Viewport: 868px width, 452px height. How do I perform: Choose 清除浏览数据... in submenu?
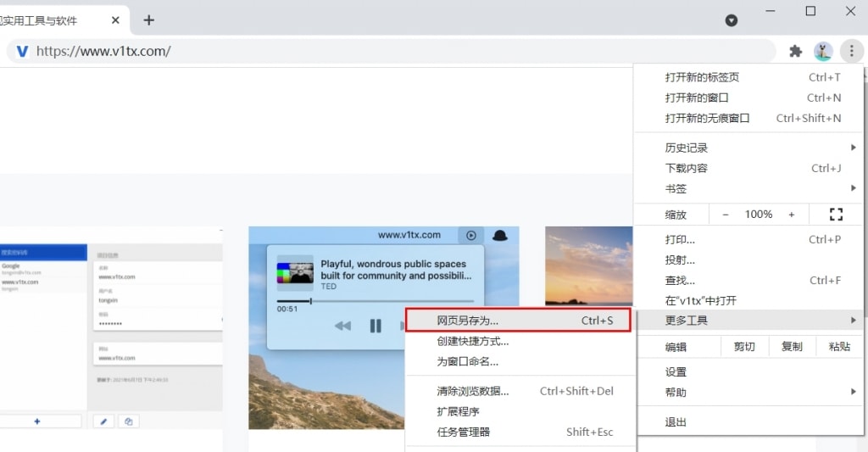point(521,391)
